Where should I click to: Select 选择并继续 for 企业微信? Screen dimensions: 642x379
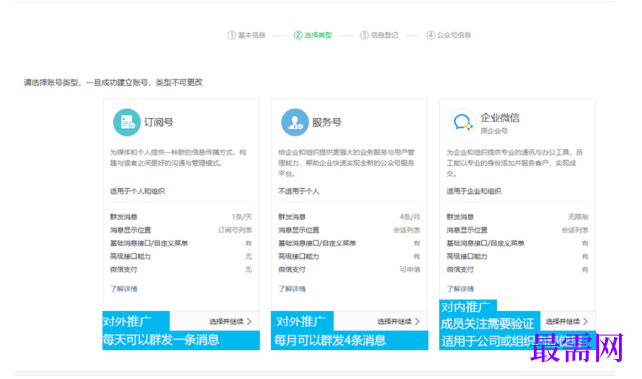click(563, 322)
